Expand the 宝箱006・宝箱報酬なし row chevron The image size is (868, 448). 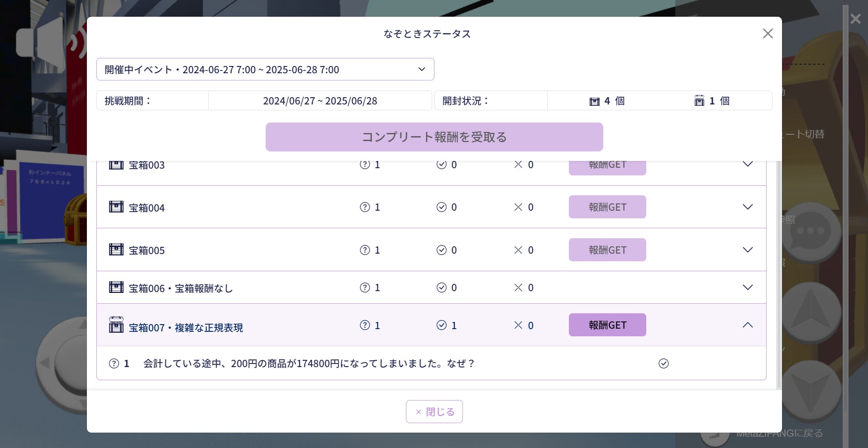point(748,288)
